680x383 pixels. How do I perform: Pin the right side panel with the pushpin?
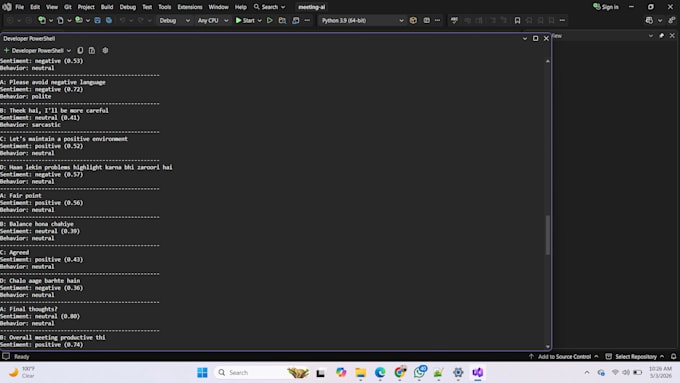tap(661, 36)
